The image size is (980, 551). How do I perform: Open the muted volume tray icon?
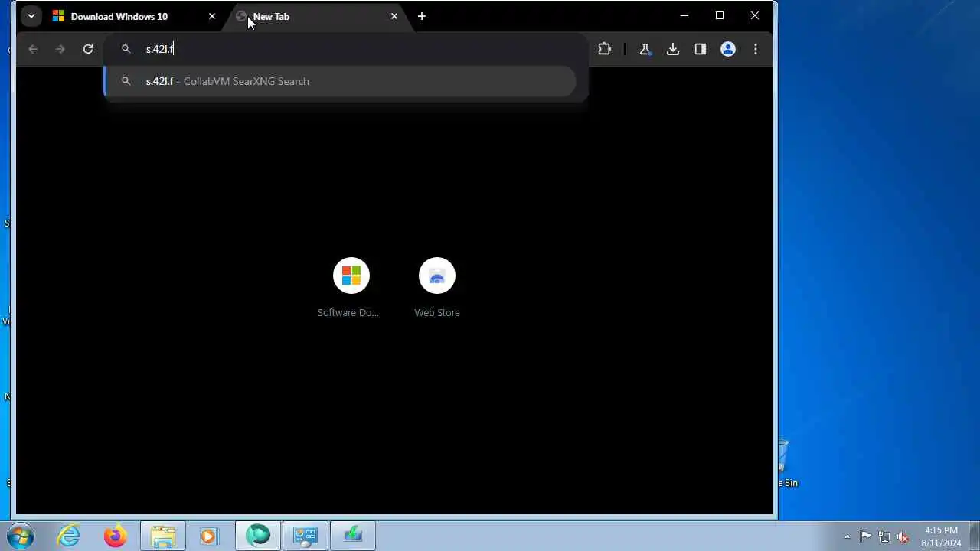point(903,536)
